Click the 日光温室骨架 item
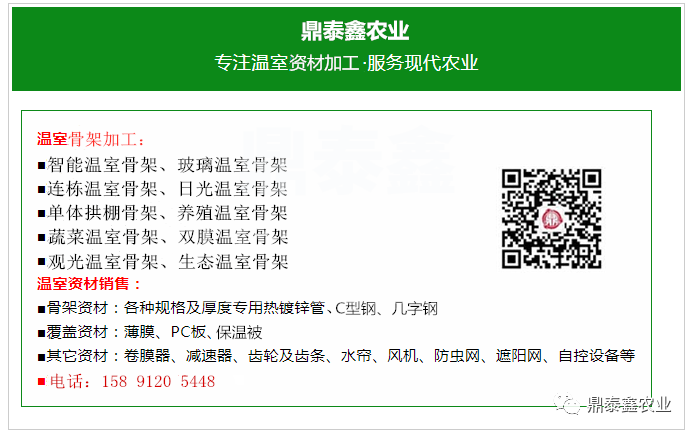The width and height of the screenshot is (694, 435). [233, 189]
